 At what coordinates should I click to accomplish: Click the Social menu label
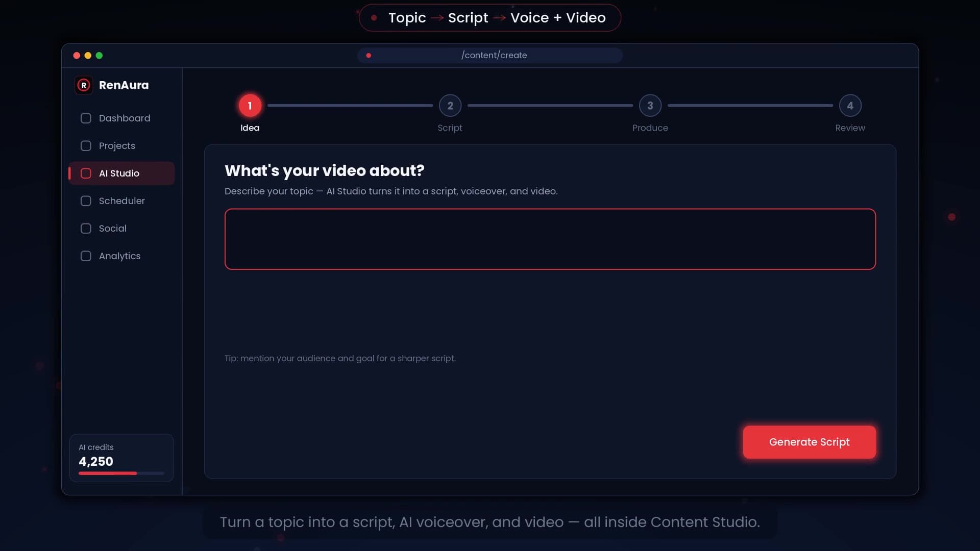[x=113, y=229]
